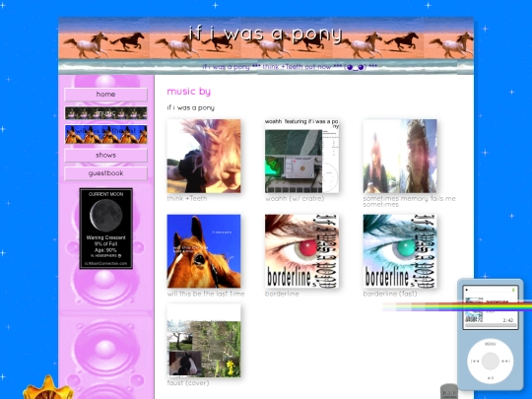Open the faust (cover) artwork

pos(204,340)
